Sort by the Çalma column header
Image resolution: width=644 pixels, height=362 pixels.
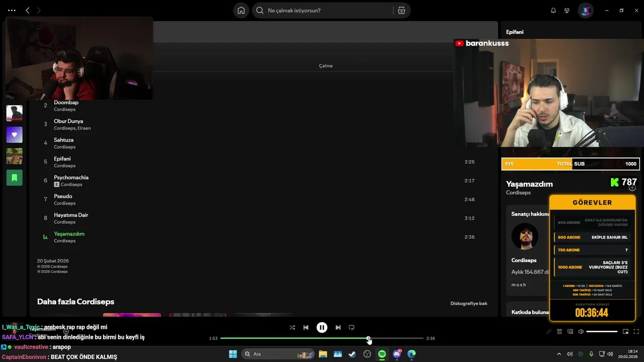[326, 66]
